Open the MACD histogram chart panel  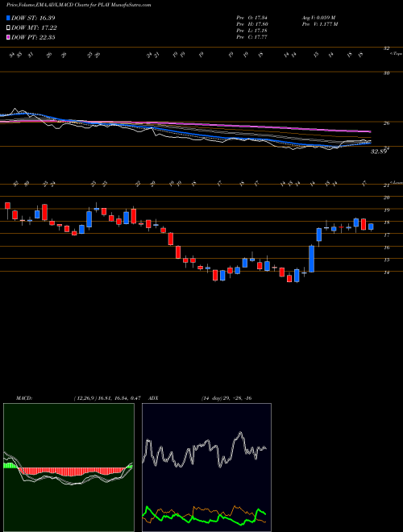[69, 468]
